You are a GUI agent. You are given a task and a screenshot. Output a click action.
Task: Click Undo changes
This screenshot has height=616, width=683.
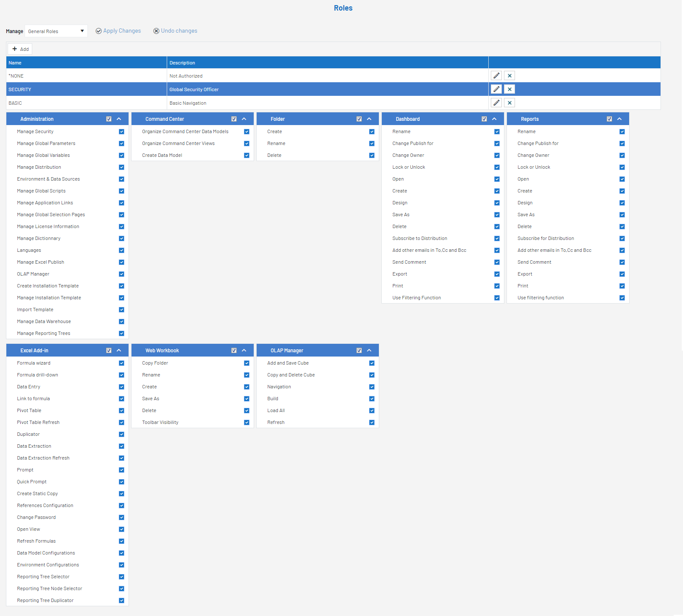(175, 31)
